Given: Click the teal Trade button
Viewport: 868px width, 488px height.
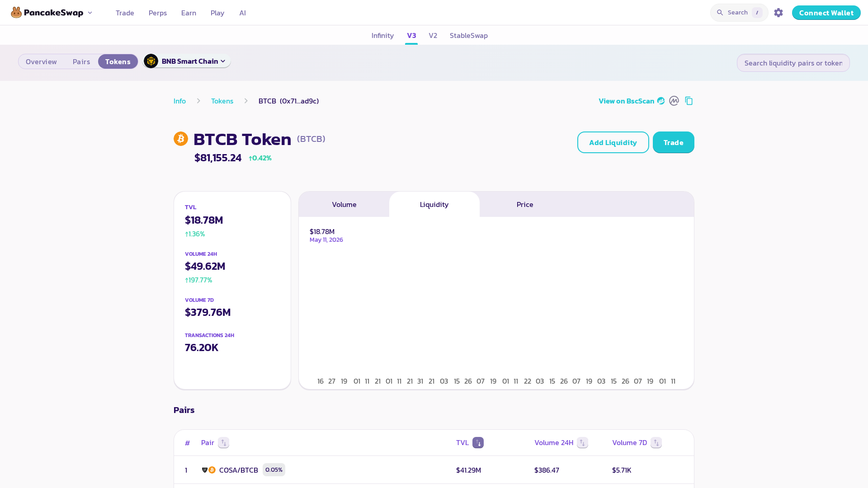Looking at the screenshot, I should click(x=673, y=142).
